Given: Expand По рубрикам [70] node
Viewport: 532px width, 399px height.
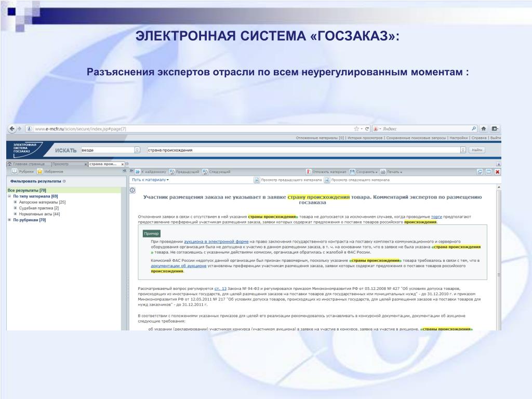Looking at the screenshot, I should [9, 220].
